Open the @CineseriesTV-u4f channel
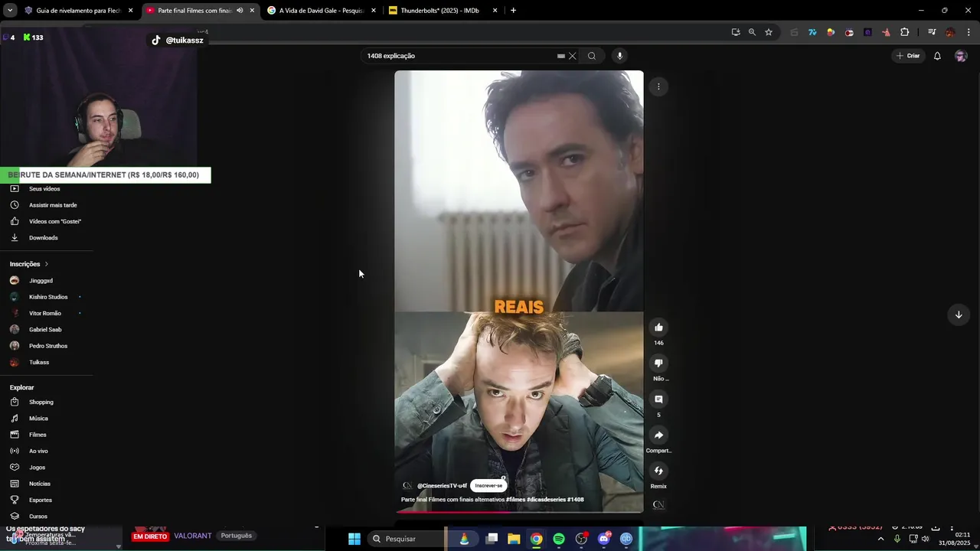 pos(442,486)
